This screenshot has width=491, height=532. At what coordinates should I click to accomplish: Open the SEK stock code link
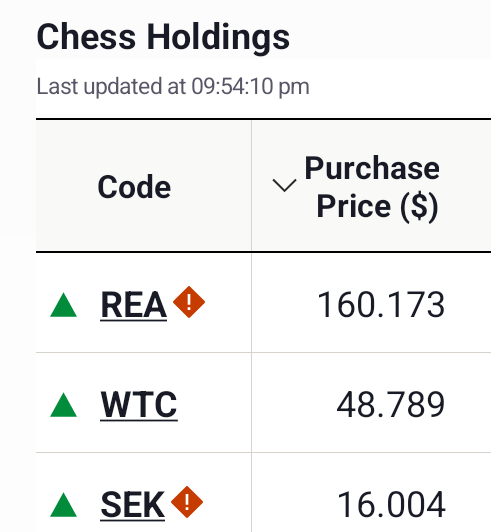[133, 505]
